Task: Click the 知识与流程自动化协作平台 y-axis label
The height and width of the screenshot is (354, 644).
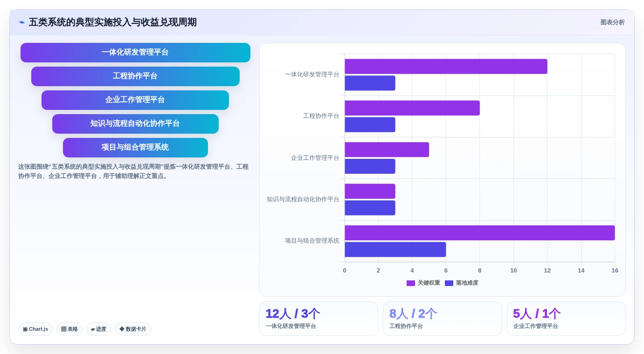Action: (303, 199)
